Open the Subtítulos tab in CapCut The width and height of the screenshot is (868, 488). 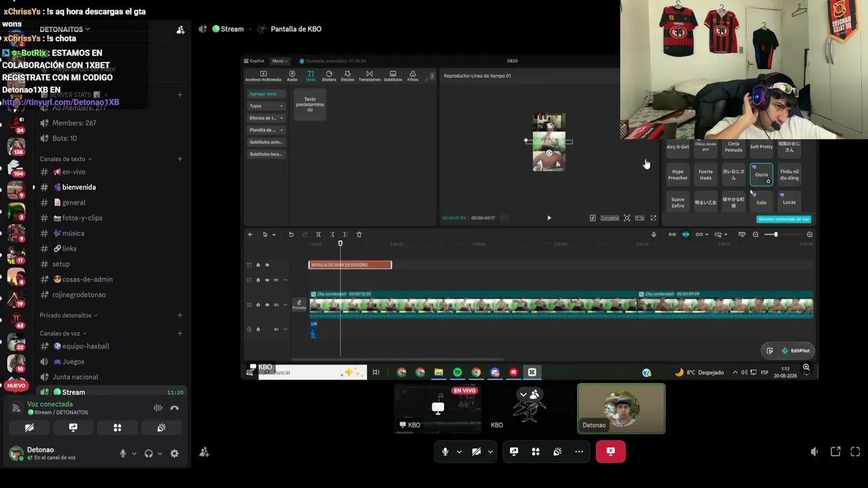pos(393,76)
